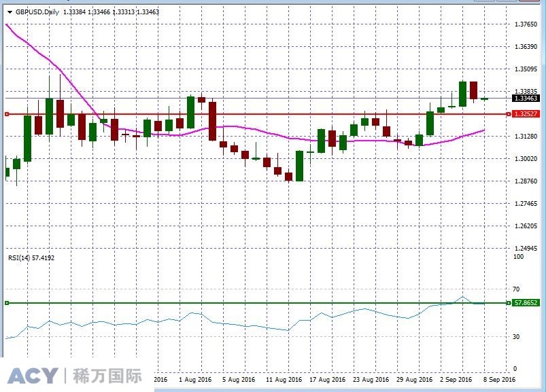
Task: Click the black 1.33463 current price label
Action: [x=526, y=99]
